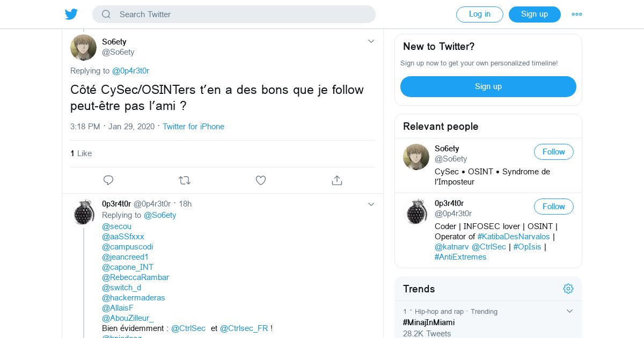
Task: Expand MinajInMiami trend options chevron
Action: tap(570, 311)
